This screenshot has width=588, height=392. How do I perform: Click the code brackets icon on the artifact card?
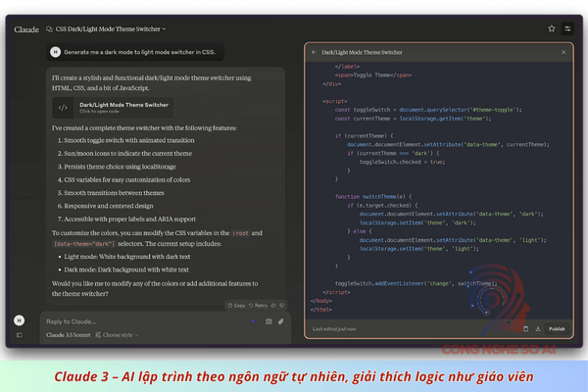[x=63, y=108]
